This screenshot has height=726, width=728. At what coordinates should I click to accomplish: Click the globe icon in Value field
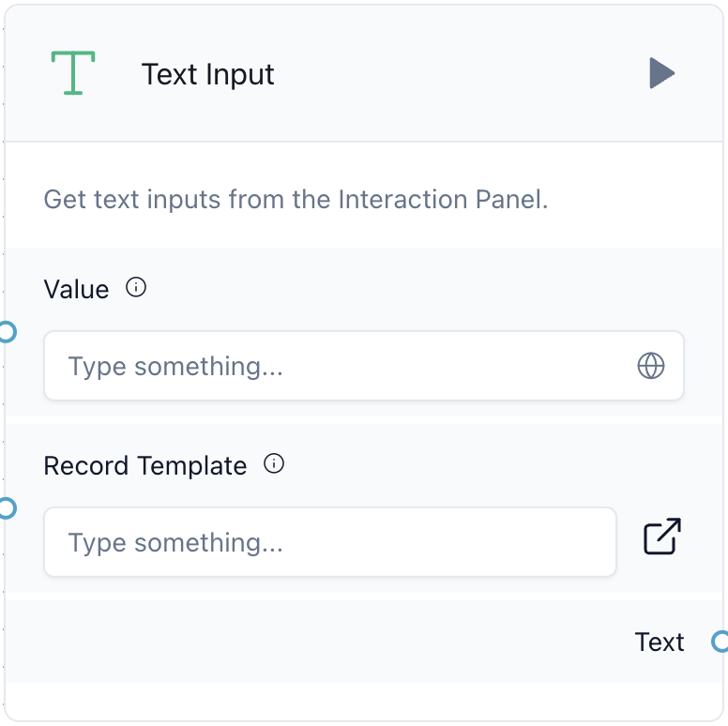[x=650, y=366]
